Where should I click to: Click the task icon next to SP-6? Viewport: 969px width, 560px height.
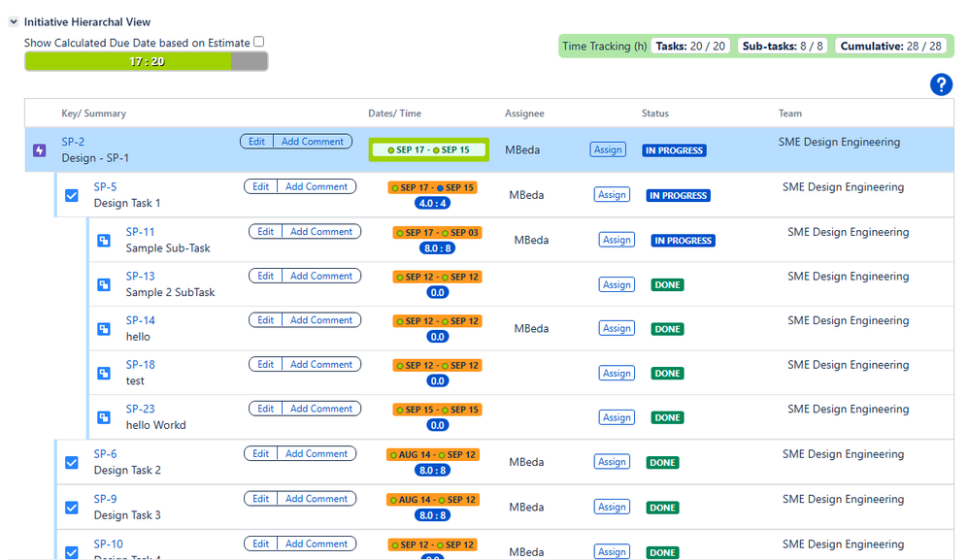point(72,462)
